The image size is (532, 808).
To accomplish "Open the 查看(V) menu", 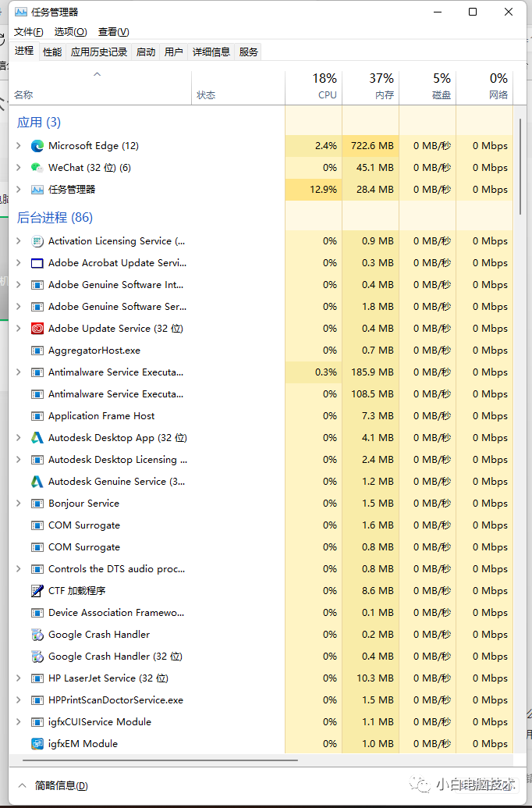I will (x=113, y=32).
